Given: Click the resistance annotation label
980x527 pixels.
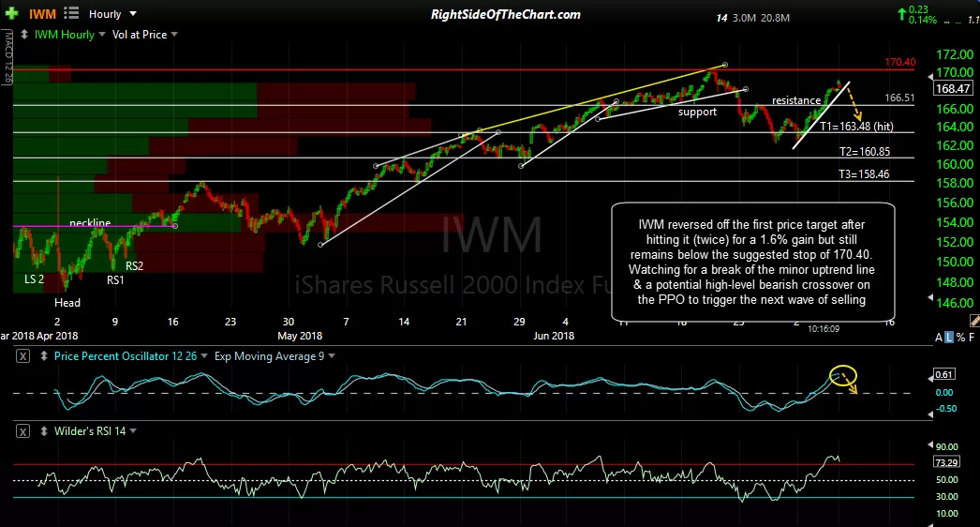Looking at the screenshot, I should click(796, 100).
